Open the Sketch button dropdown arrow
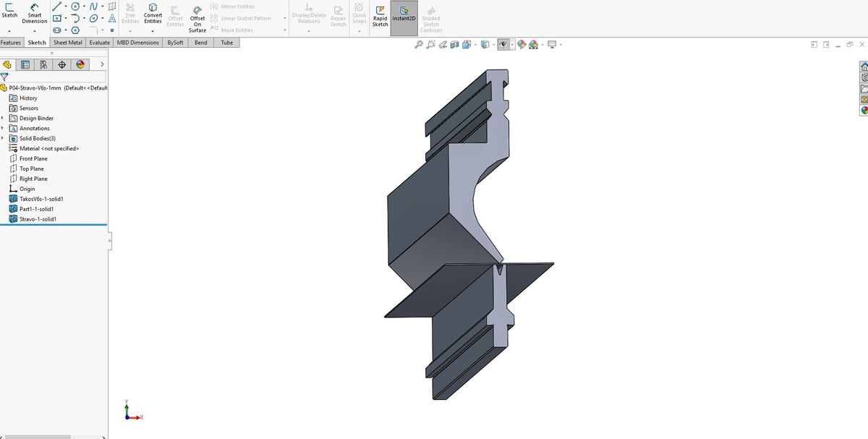Viewport: 868px width, 439px height. coord(9,32)
